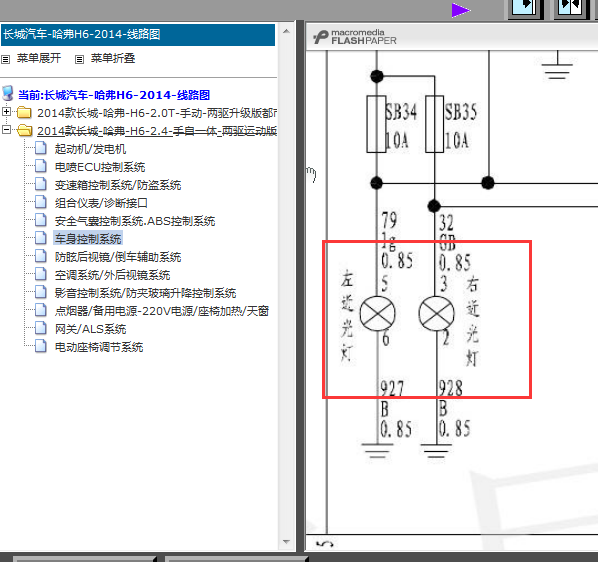Click 菜单折叠 to collapse all menus
The image size is (598, 562).
[x=113, y=58]
